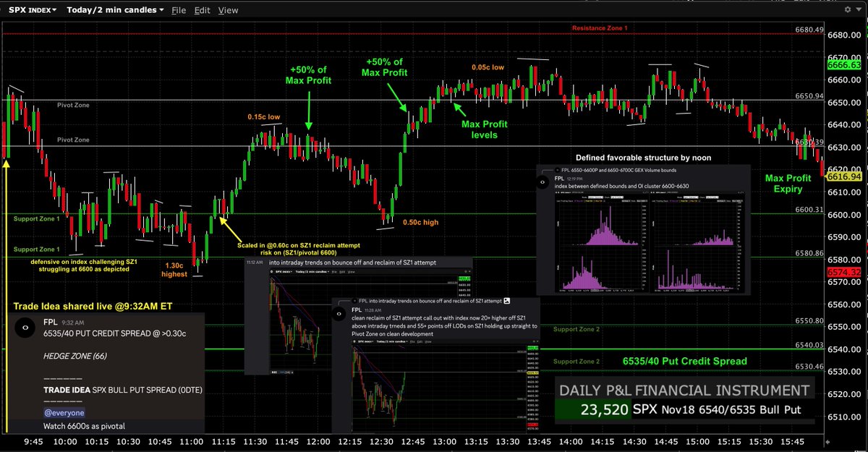Click the FPL avatar on the 11:28 AM message
The image size is (868, 452).
(x=339, y=314)
